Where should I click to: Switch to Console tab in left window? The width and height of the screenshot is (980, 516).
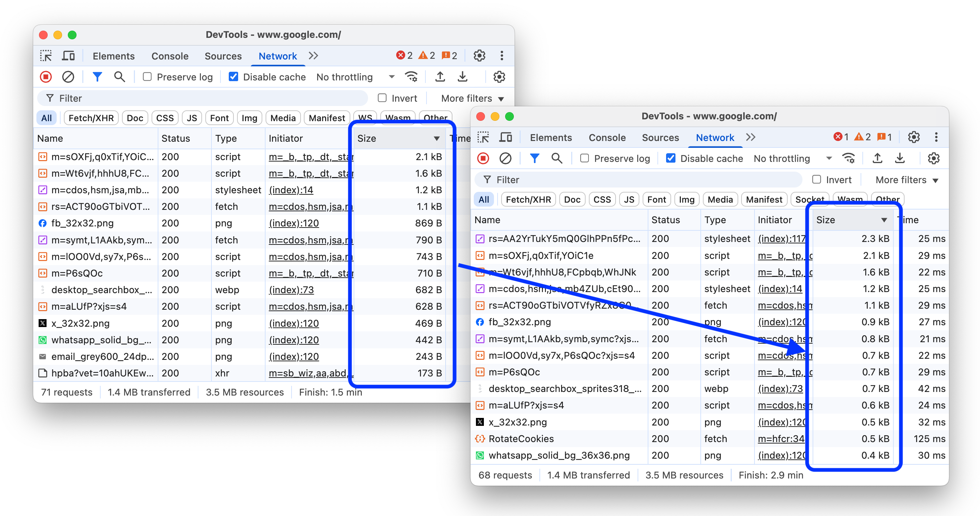pyautogui.click(x=170, y=56)
